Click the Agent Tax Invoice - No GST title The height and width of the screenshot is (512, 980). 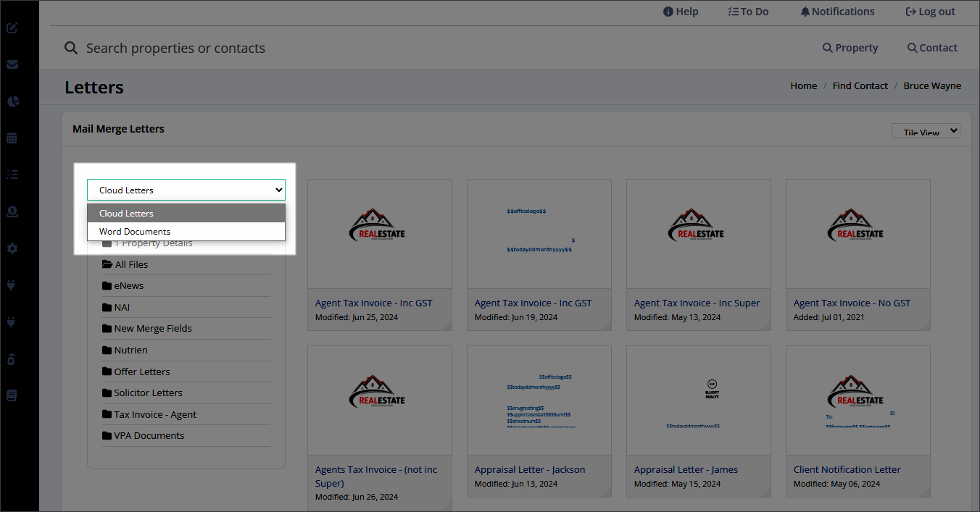click(852, 303)
